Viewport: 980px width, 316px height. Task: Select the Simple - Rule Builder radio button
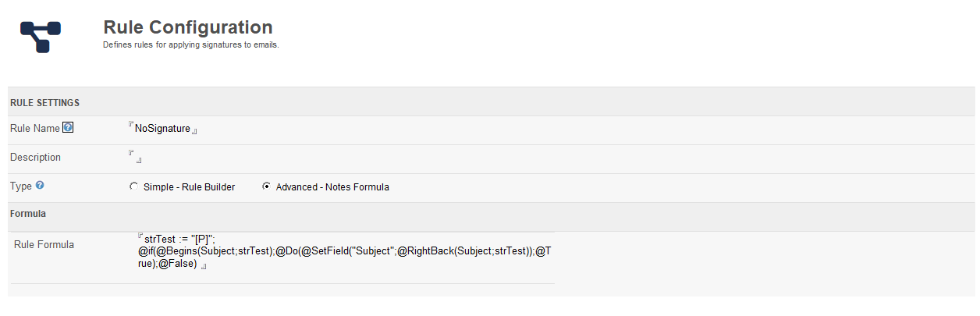[x=134, y=186]
